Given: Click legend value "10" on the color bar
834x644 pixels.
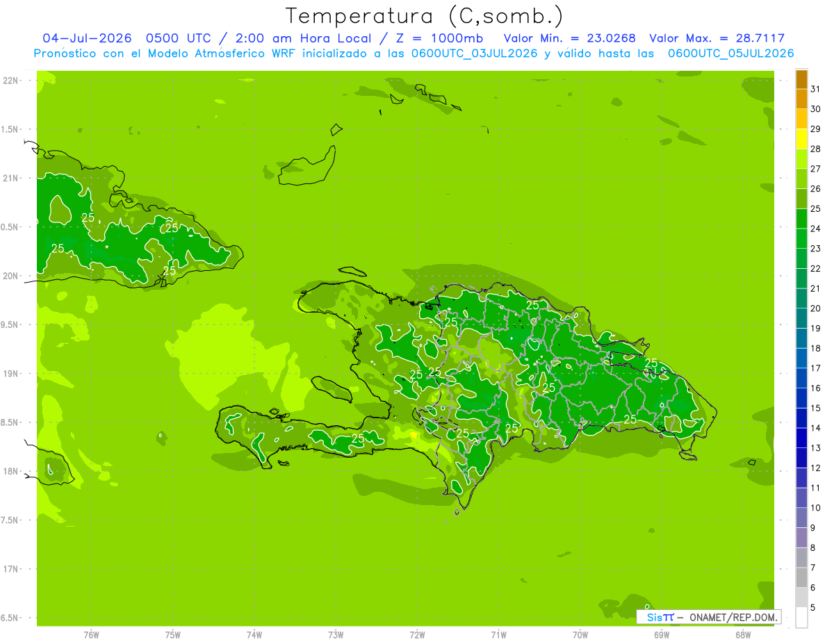Looking at the screenshot, I should click(816, 508).
